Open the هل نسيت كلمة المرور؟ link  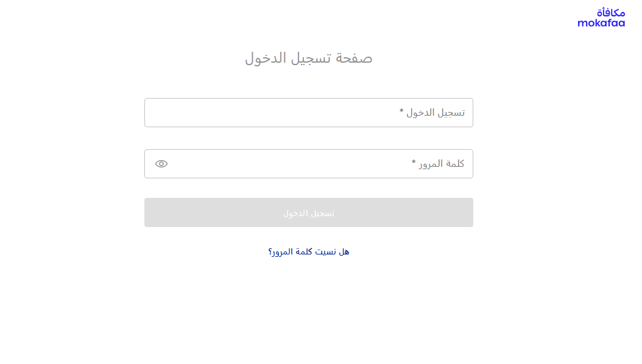(x=309, y=251)
